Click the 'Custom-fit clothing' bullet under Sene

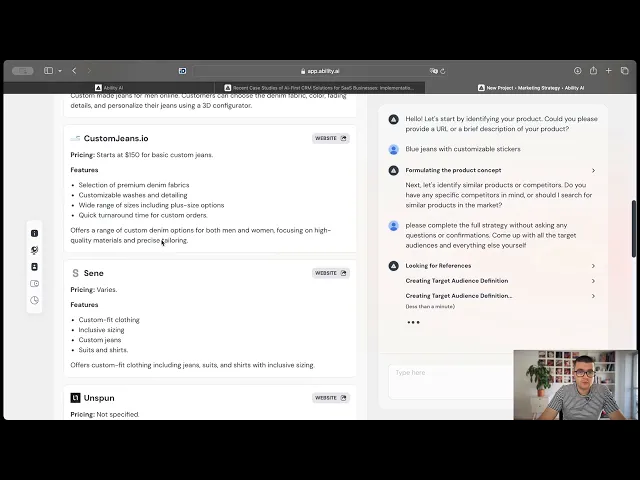[109, 320]
